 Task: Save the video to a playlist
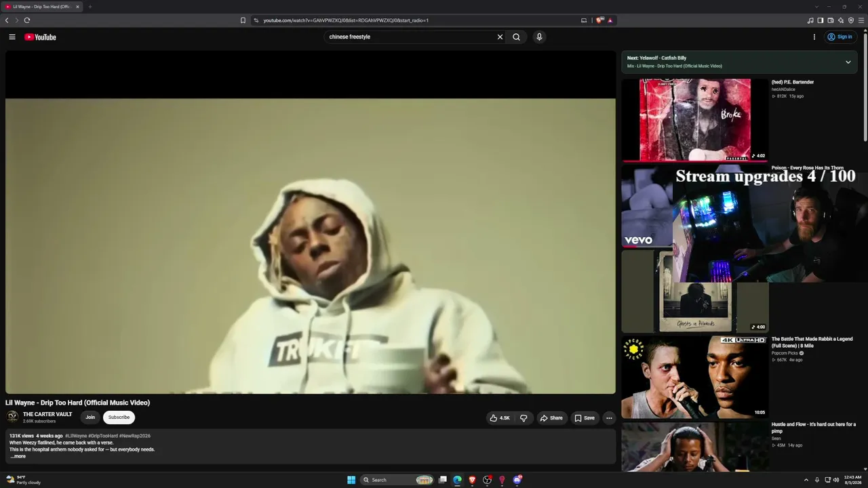tap(585, 418)
